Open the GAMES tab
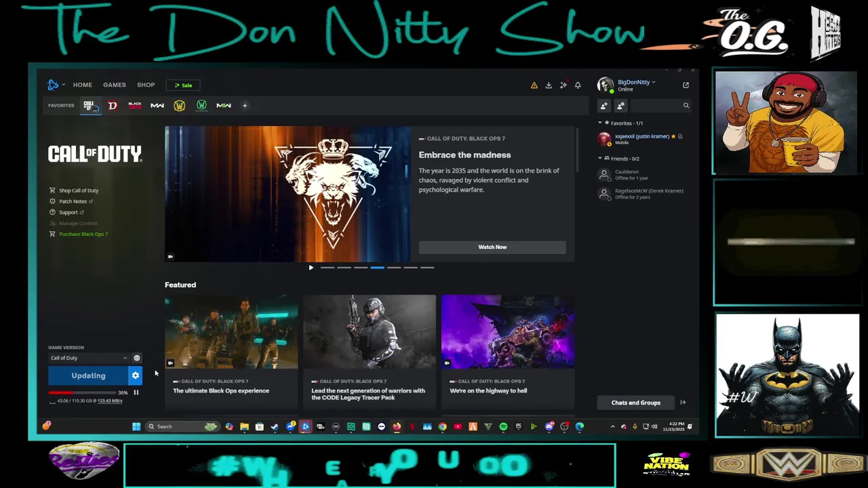The width and height of the screenshot is (868, 488). 115,85
